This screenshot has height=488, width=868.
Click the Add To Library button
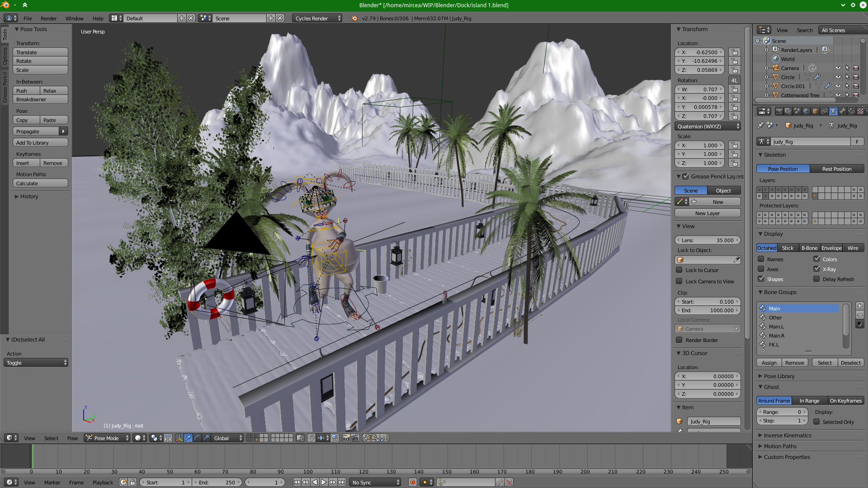(x=40, y=142)
